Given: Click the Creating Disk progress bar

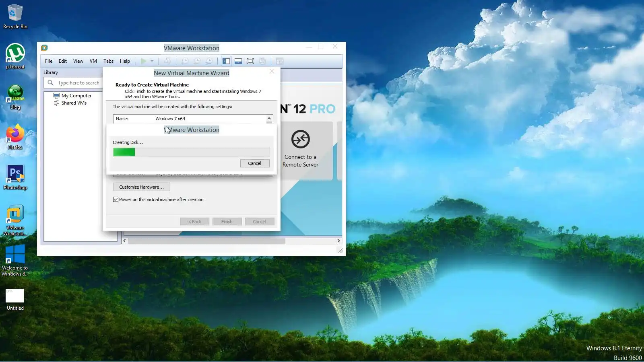Looking at the screenshot, I should tap(192, 152).
